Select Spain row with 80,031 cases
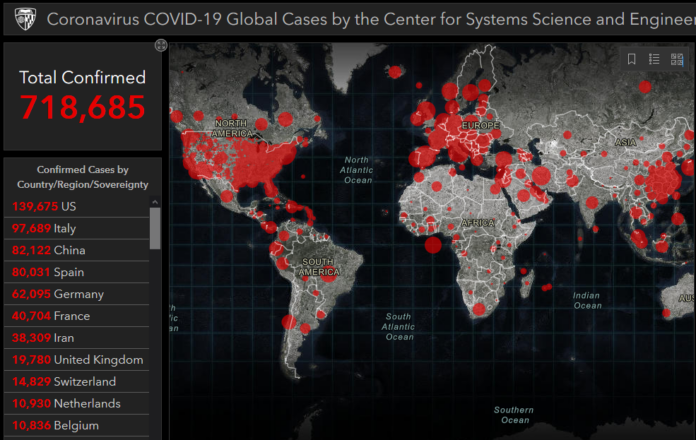The image size is (696, 440). [x=77, y=272]
